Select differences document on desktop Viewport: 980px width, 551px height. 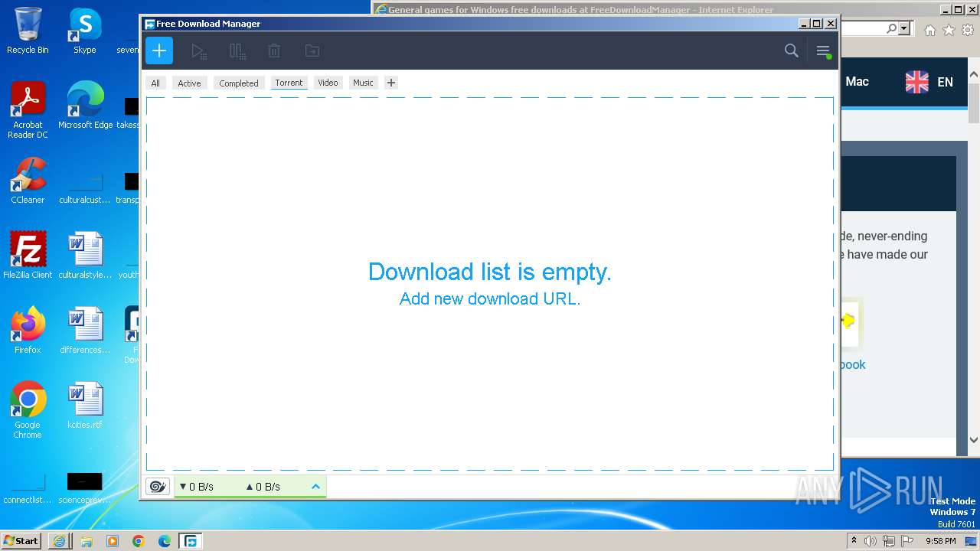tap(85, 331)
